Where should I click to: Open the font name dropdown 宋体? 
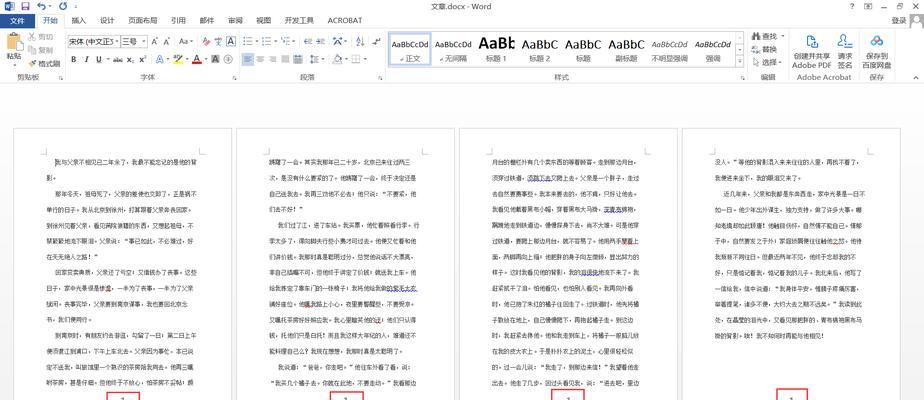tap(116, 41)
